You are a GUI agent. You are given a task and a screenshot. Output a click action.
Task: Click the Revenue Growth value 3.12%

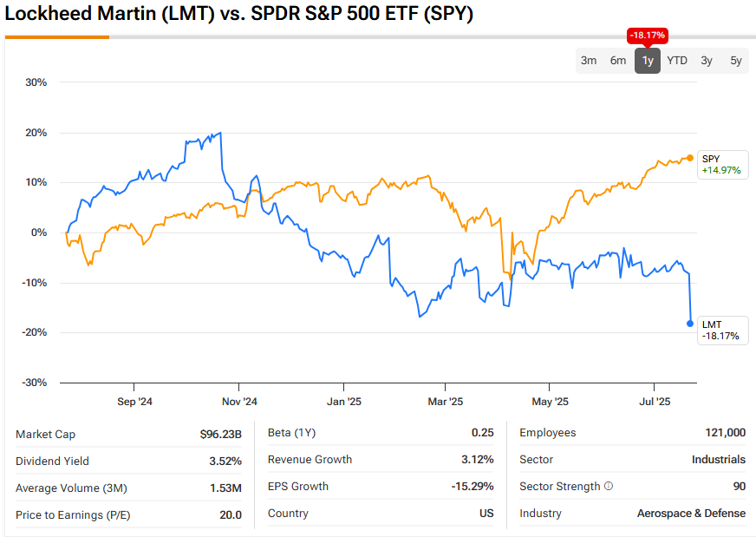pyautogui.click(x=478, y=459)
